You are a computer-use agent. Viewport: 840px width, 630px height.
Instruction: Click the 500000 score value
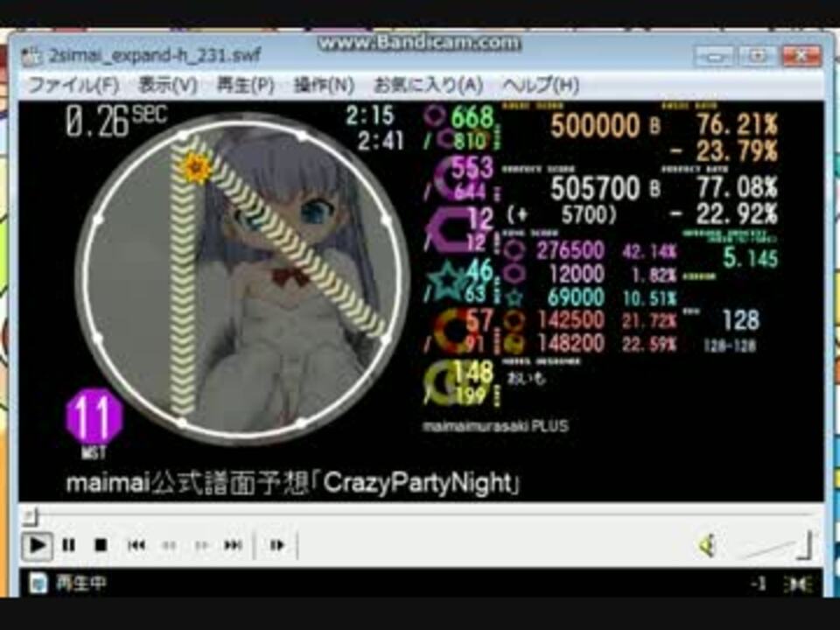point(595,125)
